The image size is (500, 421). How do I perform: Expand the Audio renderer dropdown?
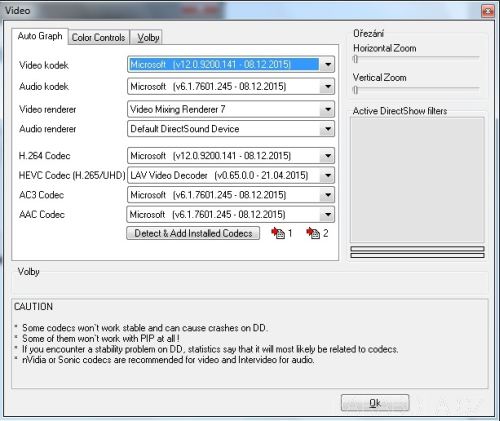(x=327, y=129)
